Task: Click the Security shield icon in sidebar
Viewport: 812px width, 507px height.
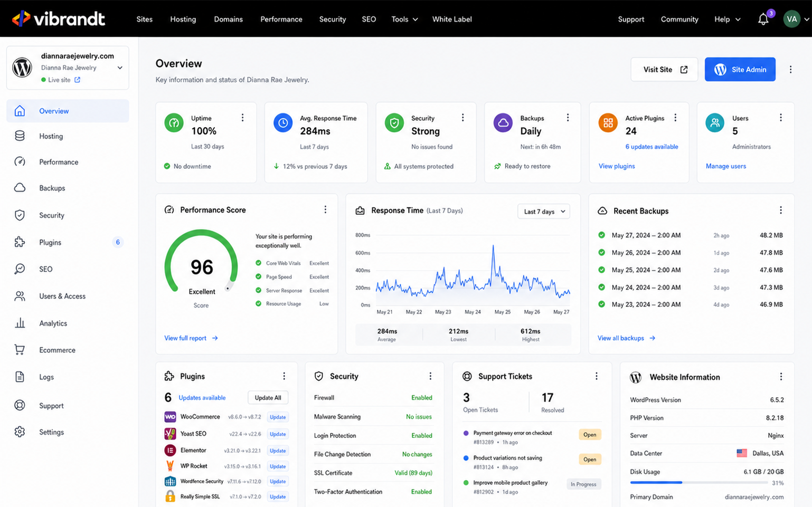Action: coord(20,215)
